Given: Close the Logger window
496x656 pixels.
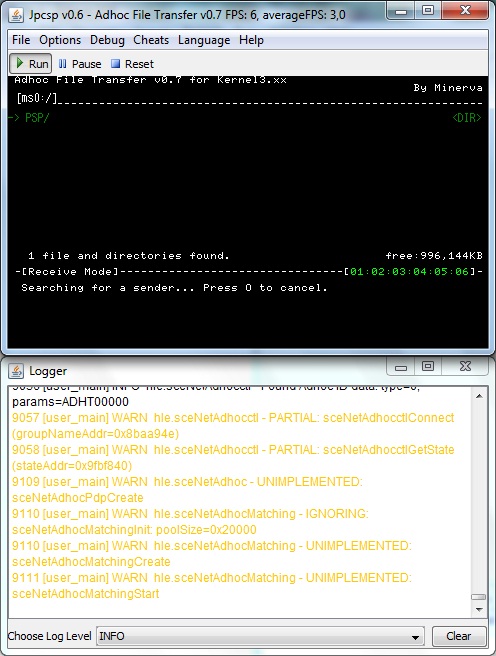Looking at the screenshot, I should pyautogui.click(x=465, y=366).
